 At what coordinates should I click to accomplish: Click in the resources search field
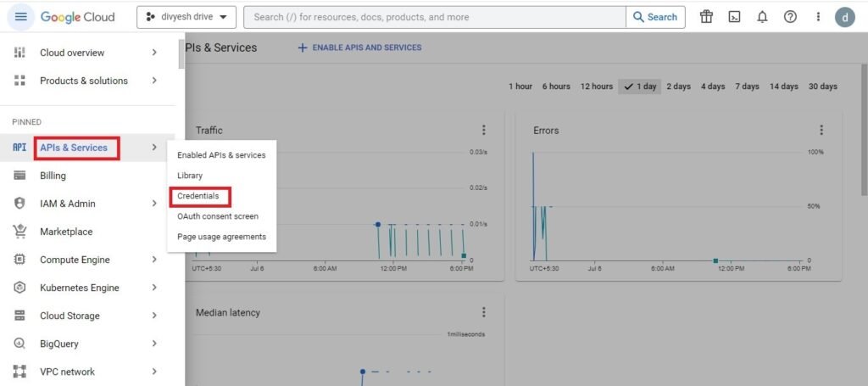(x=432, y=17)
